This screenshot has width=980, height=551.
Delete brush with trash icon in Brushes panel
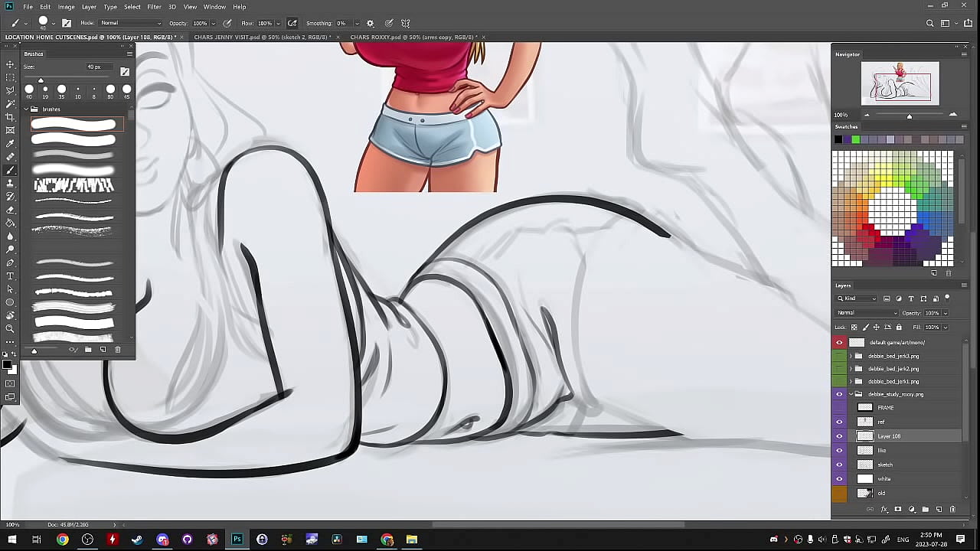pos(117,350)
